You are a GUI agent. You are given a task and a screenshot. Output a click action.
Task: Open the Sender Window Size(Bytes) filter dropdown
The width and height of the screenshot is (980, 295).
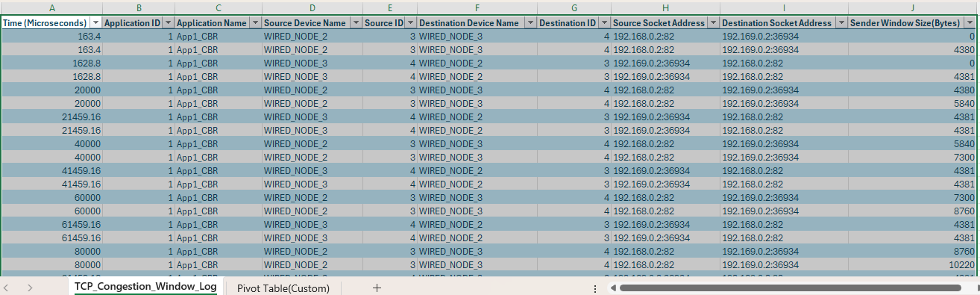pos(969,23)
